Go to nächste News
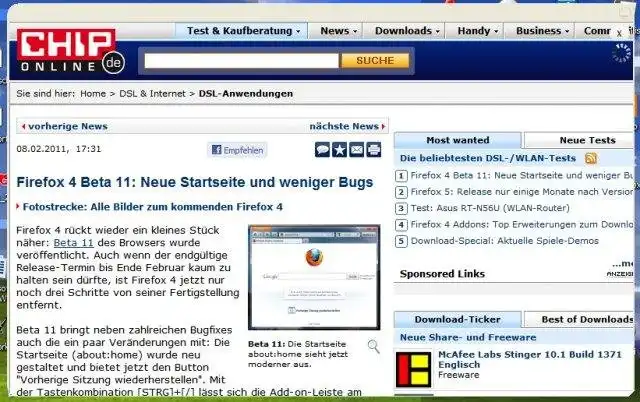The height and width of the screenshot is (402, 640). pos(347,127)
